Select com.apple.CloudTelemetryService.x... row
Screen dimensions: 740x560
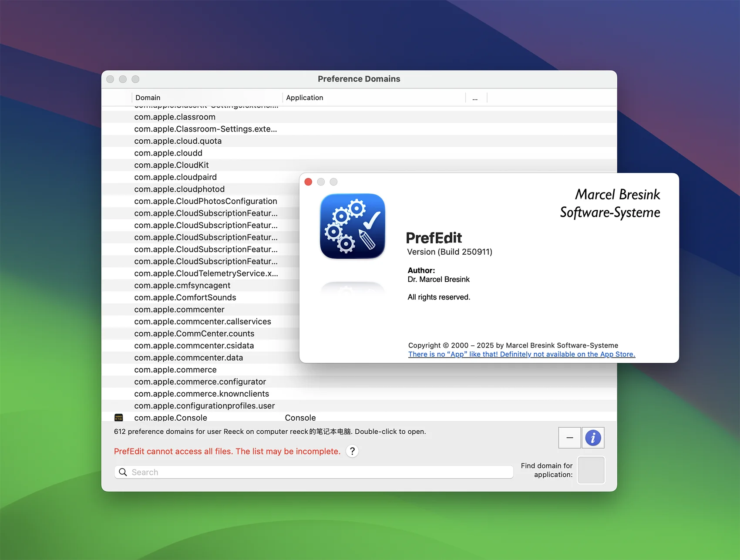[200, 273]
